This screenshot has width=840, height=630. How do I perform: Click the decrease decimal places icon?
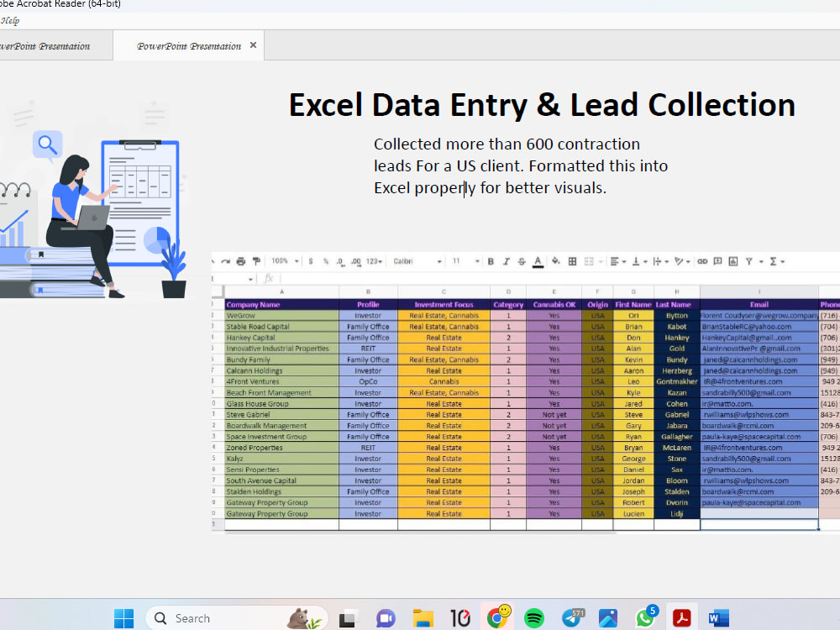(x=341, y=261)
